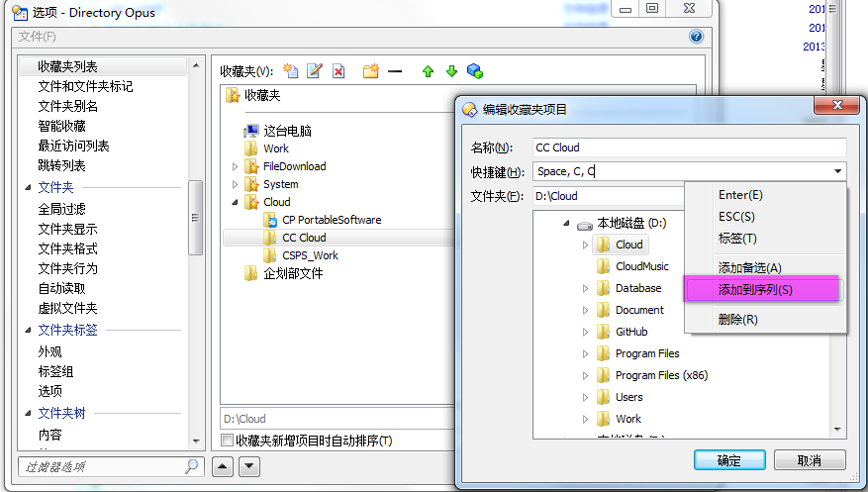Click the CP PortableSoftware folder icon

270,221
